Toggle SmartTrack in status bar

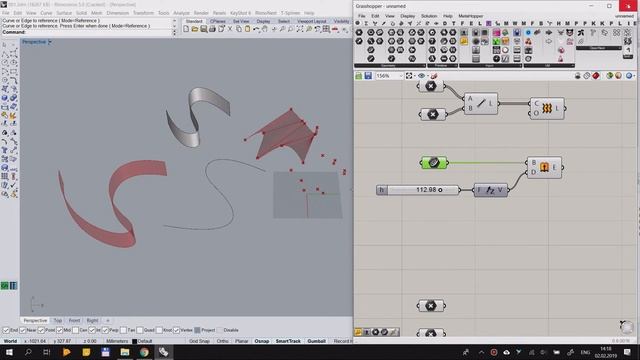288,341
